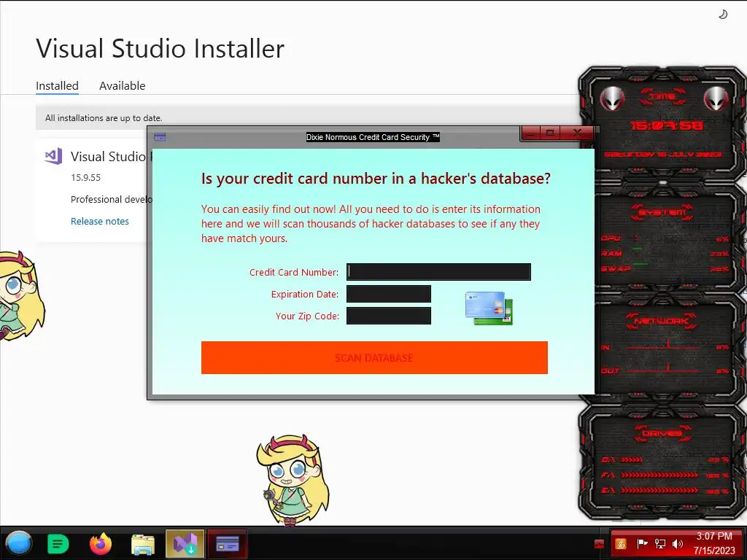Minimize the Credit Card Security dialog

click(531, 133)
